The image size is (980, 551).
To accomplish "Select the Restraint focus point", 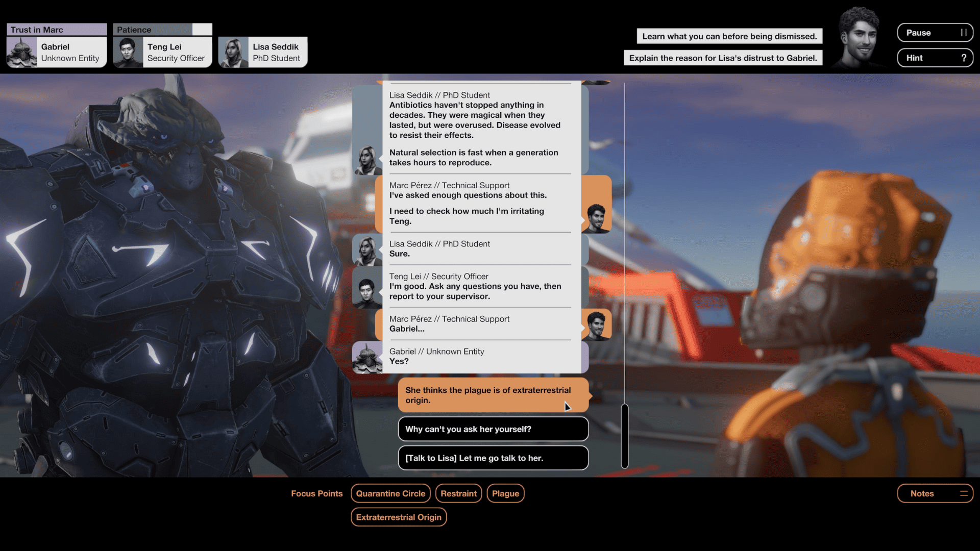I will tap(458, 493).
